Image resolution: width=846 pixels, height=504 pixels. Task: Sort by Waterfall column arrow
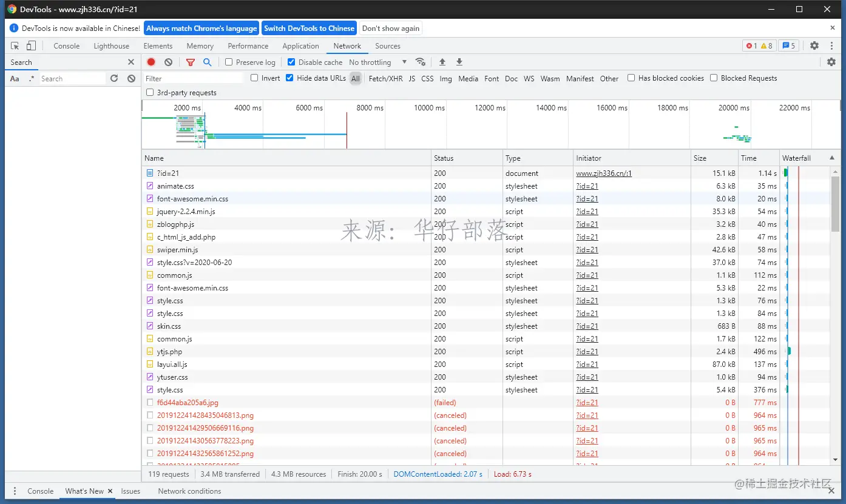(832, 158)
